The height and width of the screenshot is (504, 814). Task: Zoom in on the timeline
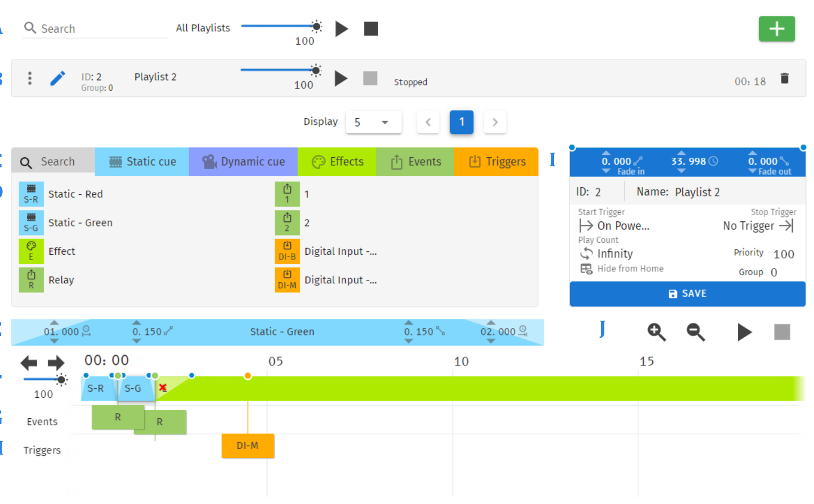click(657, 332)
